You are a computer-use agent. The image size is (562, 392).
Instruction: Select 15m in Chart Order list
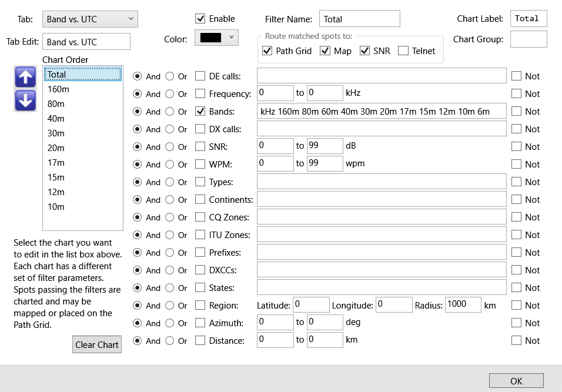[x=83, y=177]
